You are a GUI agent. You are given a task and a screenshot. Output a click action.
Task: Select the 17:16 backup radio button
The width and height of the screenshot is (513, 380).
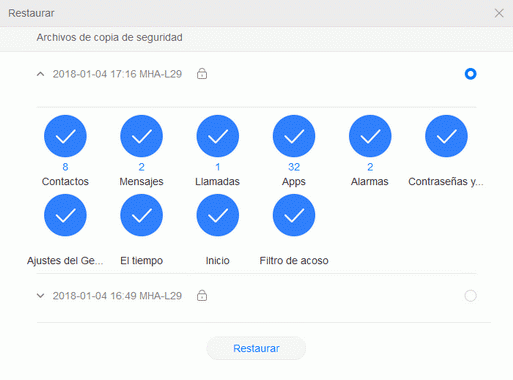(470, 74)
